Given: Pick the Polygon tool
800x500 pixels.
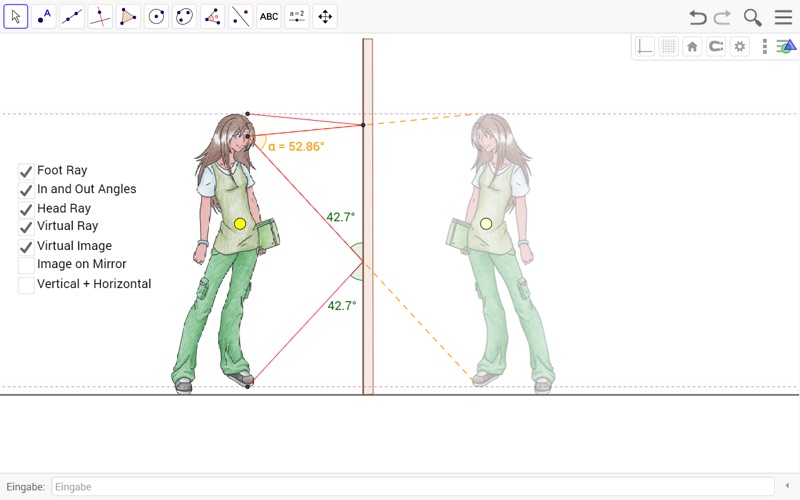Looking at the screenshot, I should [129, 16].
